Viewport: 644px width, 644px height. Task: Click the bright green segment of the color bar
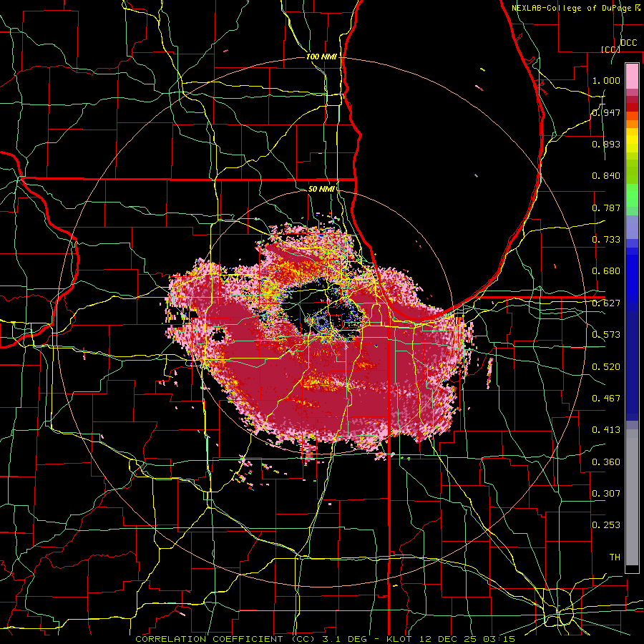632,195
